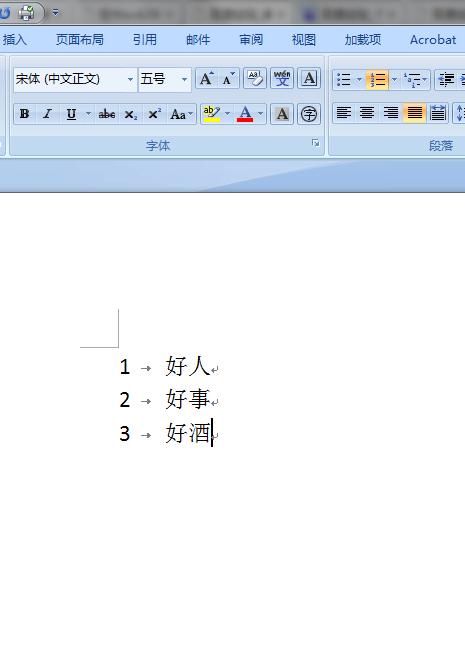Open the 视图 tab

point(304,40)
